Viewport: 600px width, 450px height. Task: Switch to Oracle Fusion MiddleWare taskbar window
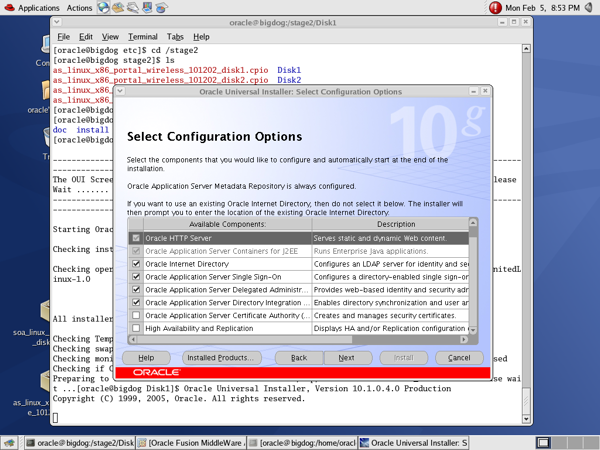pyautogui.click(x=191, y=443)
